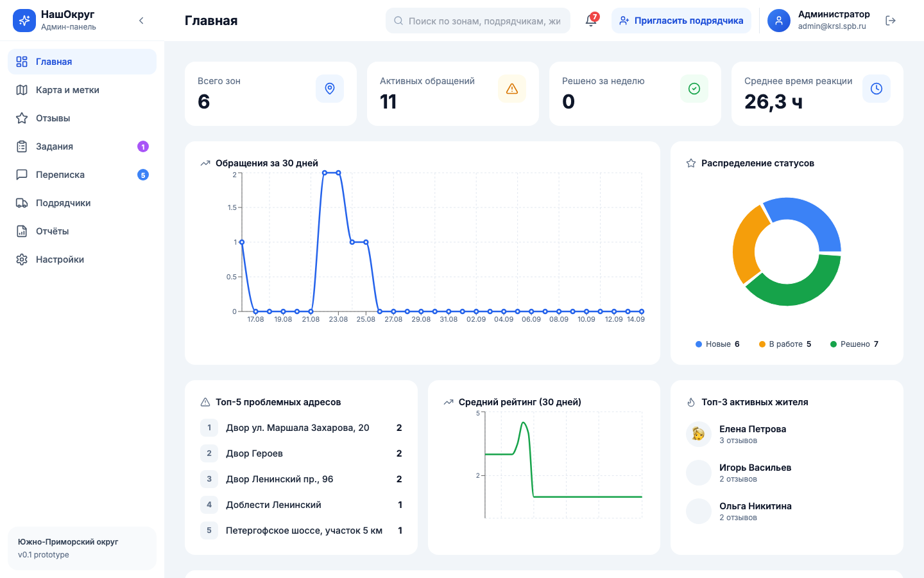Viewport: 924px width, 578px height.
Task: Click the warning icon beside Топ-5 проблемных адресов
Action: tap(205, 402)
